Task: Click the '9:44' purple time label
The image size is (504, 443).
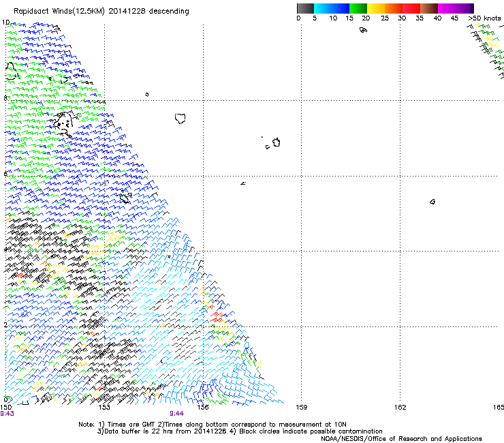Action: click(x=177, y=414)
